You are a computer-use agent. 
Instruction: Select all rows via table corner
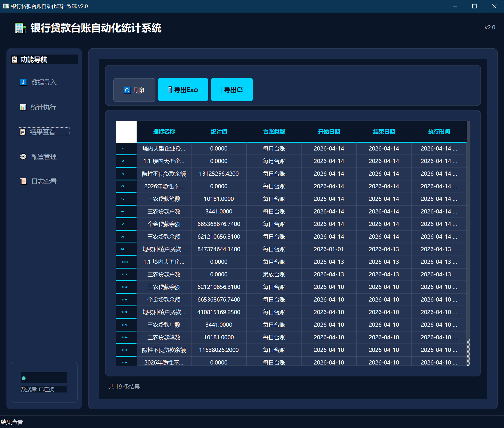click(126, 131)
